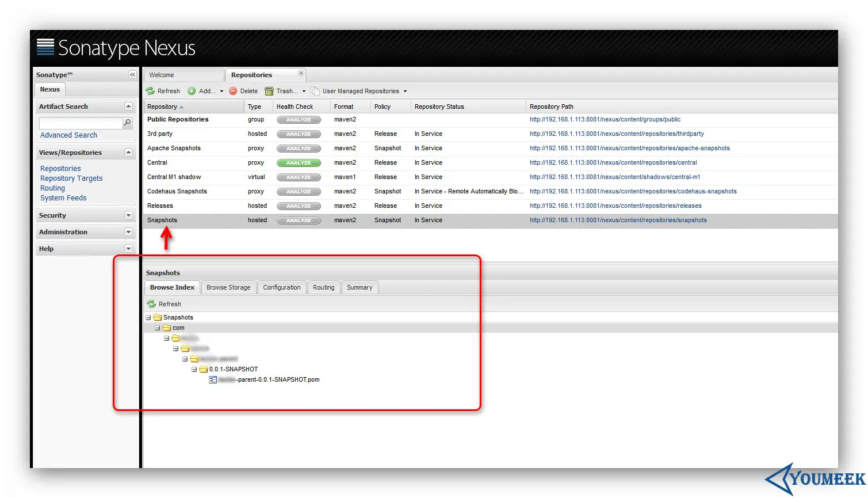Sort by the Repository Status column header

(469, 107)
